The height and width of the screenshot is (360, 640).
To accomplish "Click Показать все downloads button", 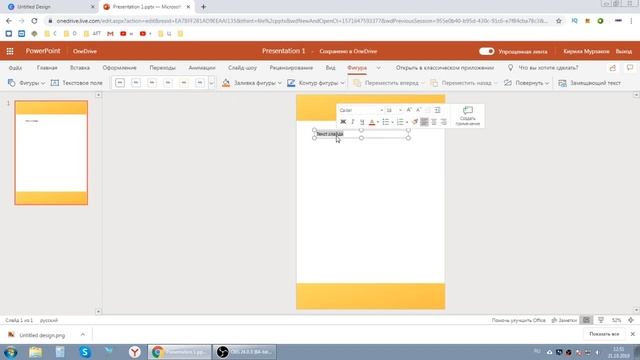I will coord(604,334).
